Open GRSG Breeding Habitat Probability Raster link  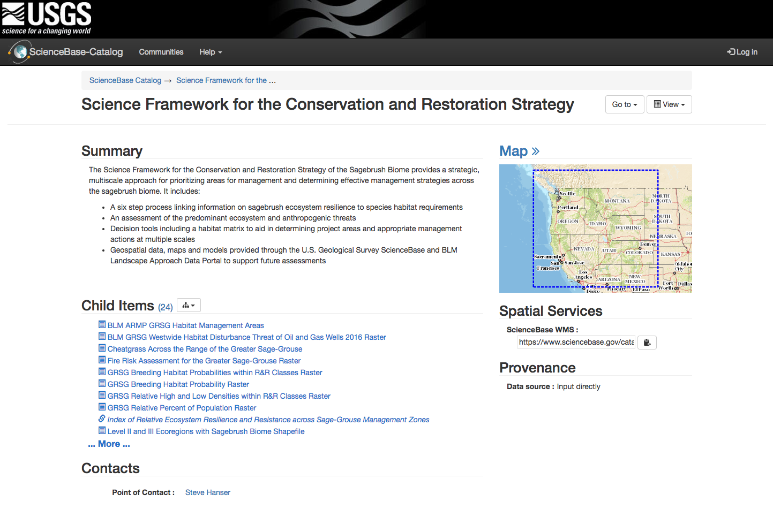tap(178, 384)
